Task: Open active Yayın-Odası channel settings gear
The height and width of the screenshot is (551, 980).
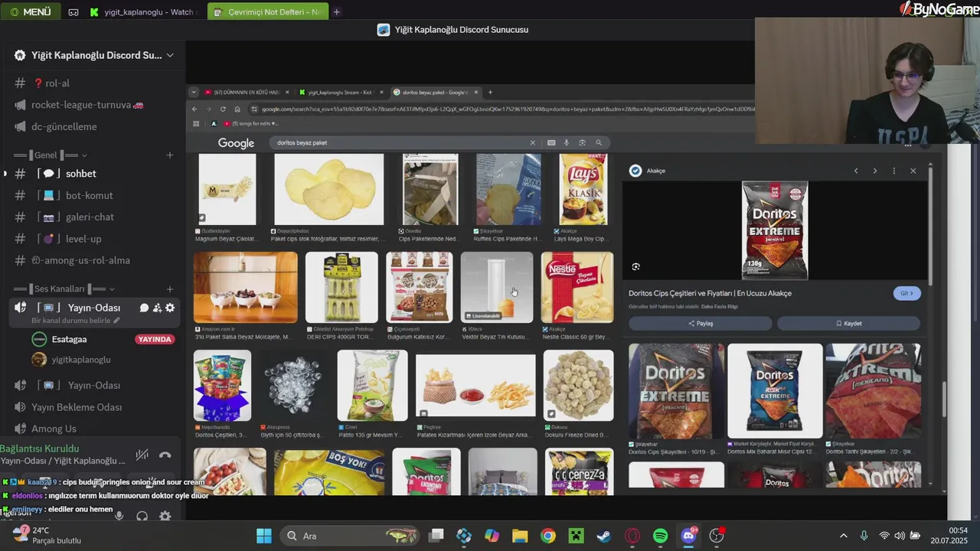Action: (x=170, y=308)
